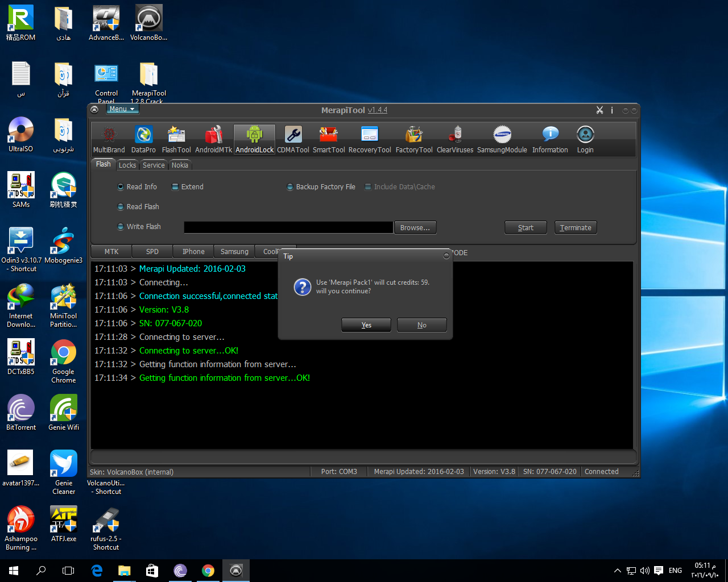Select the Genie Wifi desktop icon
This screenshot has height=582, width=728.
click(64, 413)
